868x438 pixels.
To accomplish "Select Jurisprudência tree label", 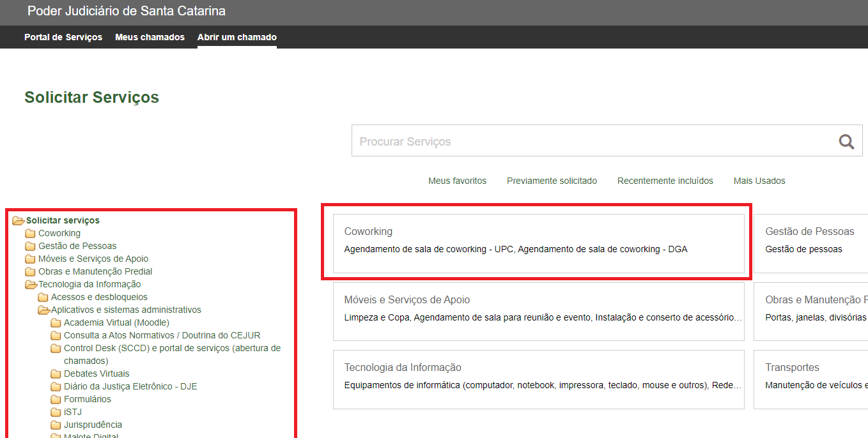I will [x=93, y=425].
